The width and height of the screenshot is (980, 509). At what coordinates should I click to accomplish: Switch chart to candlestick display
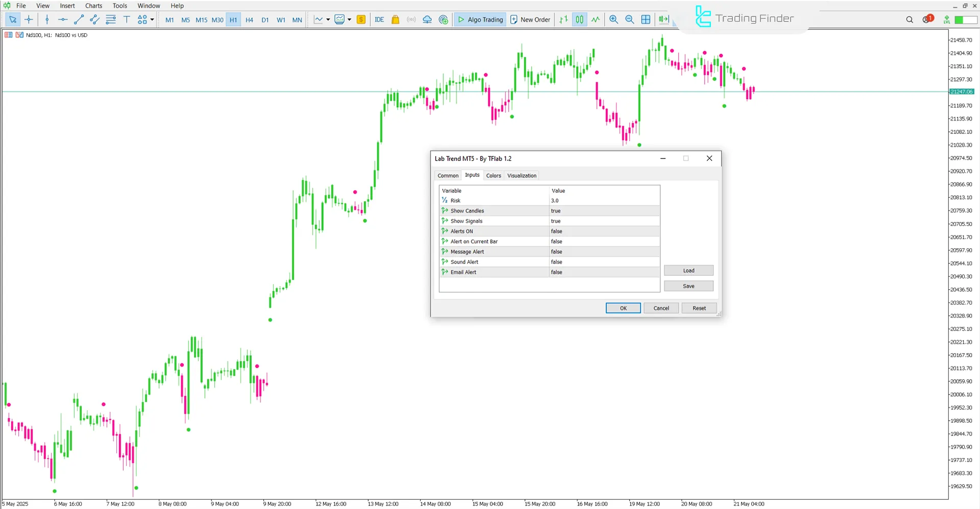click(579, 19)
